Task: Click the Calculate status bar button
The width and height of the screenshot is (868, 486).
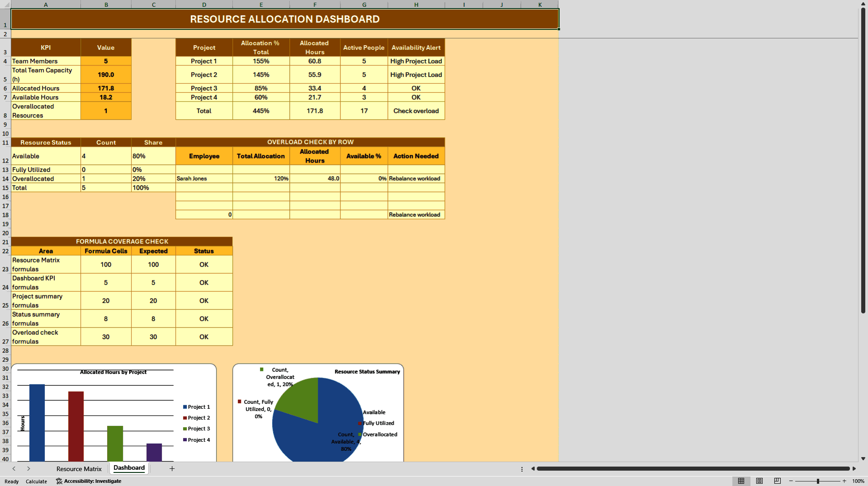Action: pyautogui.click(x=36, y=481)
